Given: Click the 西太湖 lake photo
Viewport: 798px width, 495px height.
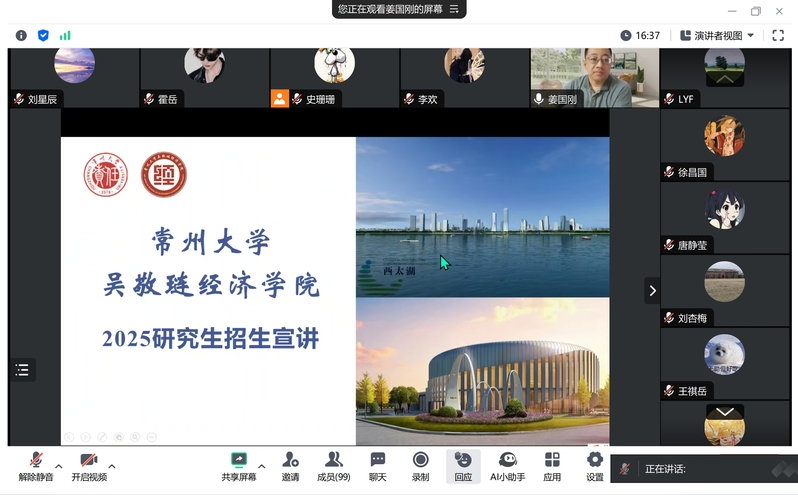Looking at the screenshot, I should [482, 217].
